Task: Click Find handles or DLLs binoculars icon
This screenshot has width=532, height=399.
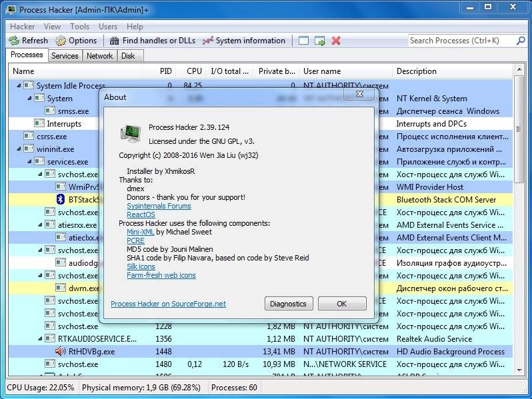Action: point(115,41)
